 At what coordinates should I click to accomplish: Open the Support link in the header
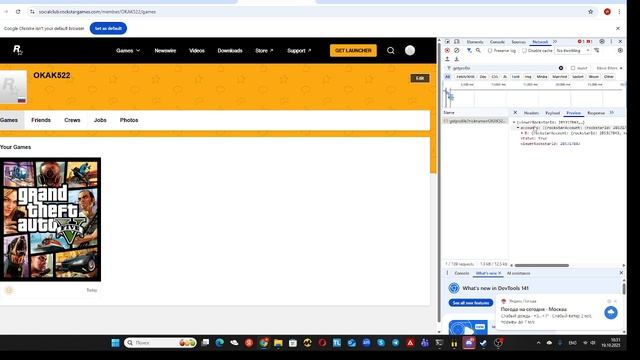point(299,51)
